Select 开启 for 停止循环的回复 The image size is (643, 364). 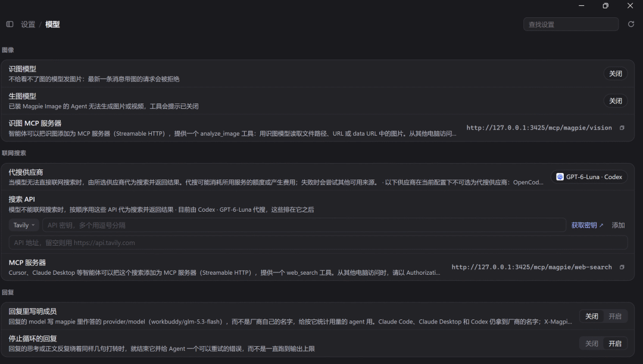tap(614, 344)
